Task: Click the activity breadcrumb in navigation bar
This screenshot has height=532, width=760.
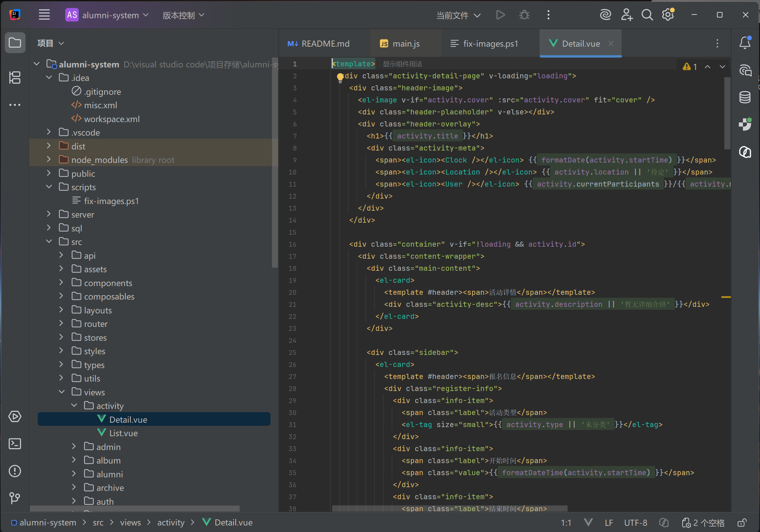Action: pos(171,523)
